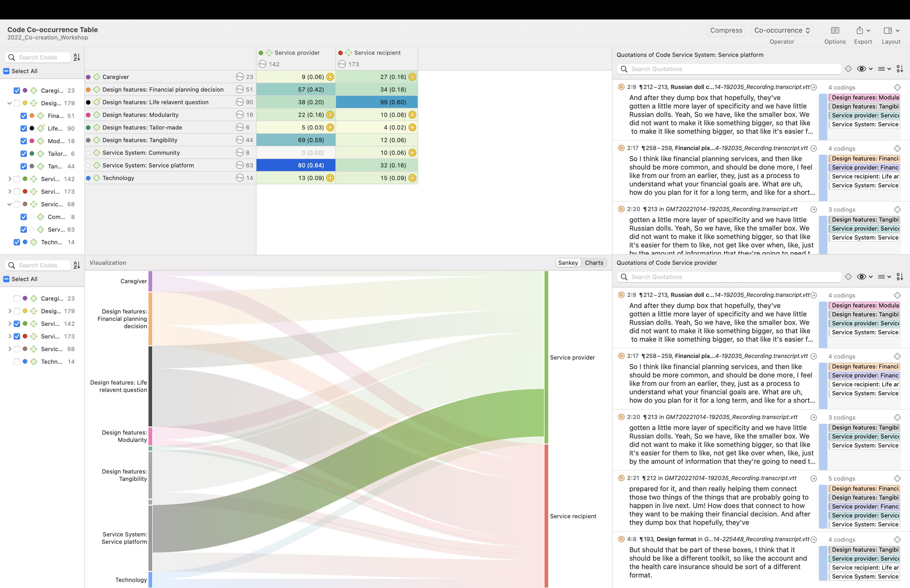Open the Co-occurrence operator dropdown
The image size is (910, 588).
(x=782, y=31)
